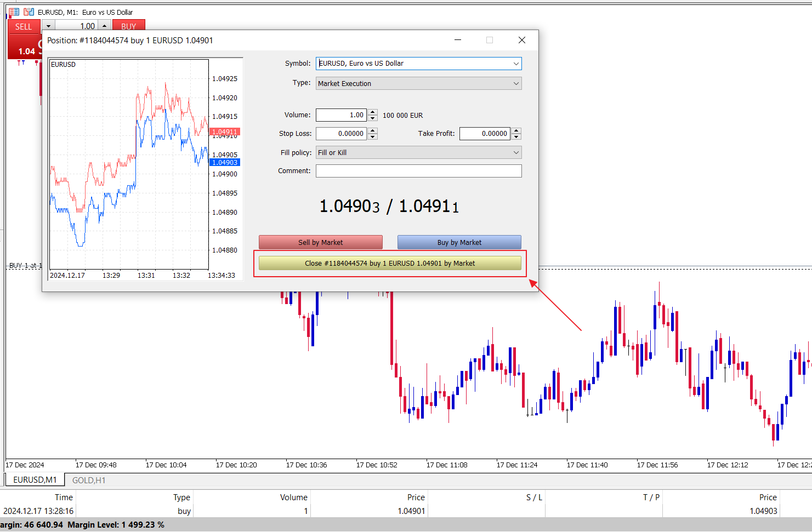Viewport: 812px width, 532px height.
Task: Click the Buy by Market button
Action: (x=459, y=242)
